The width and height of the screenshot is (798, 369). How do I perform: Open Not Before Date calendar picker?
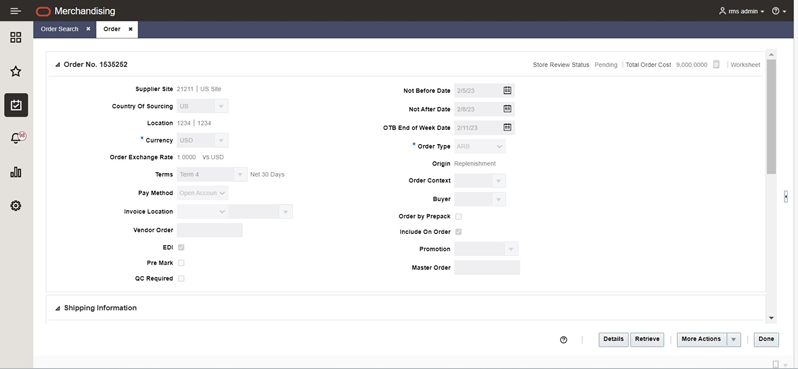click(x=507, y=90)
